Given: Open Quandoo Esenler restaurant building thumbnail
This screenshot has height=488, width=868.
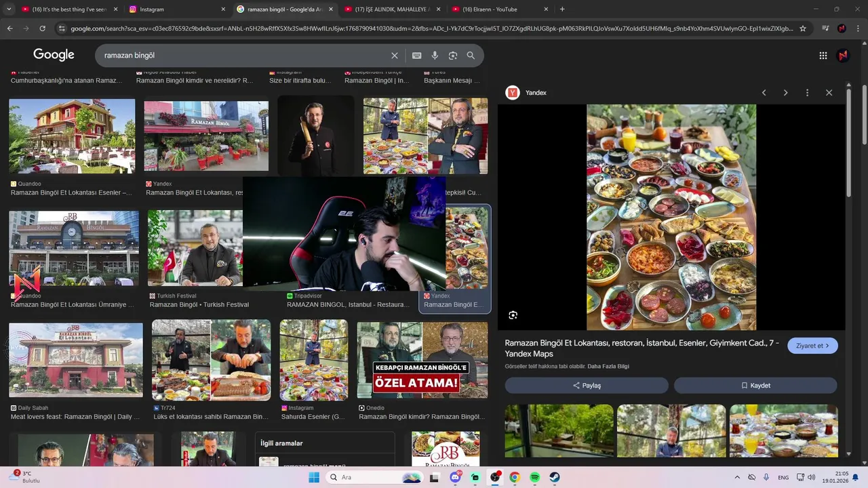Looking at the screenshot, I should pos(72,137).
